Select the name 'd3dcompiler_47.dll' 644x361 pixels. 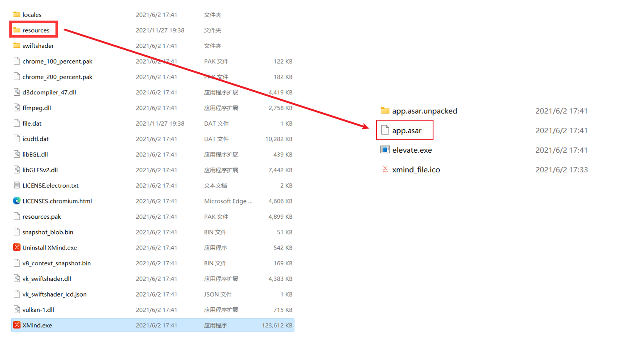click(x=49, y=92)
